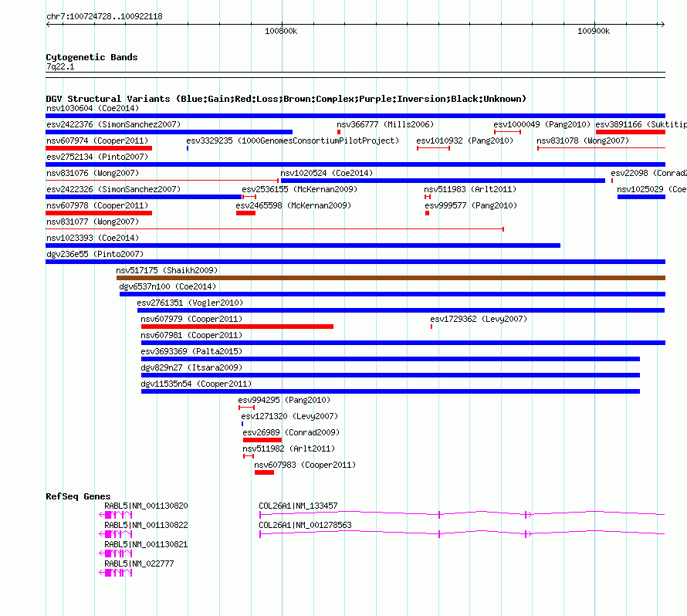Select the 7q22.1 band label

click(x=60, y=66)
